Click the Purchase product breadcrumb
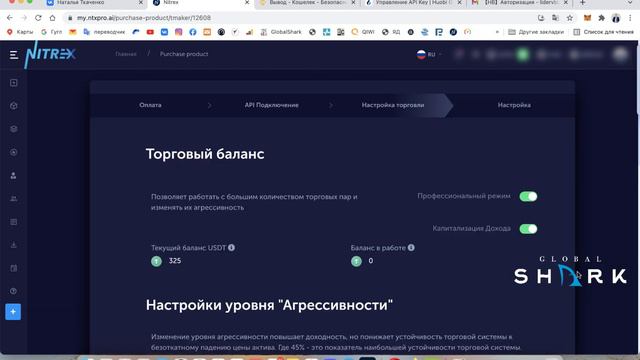This screenshot has height=360, width=640. [x=184, y=54]
